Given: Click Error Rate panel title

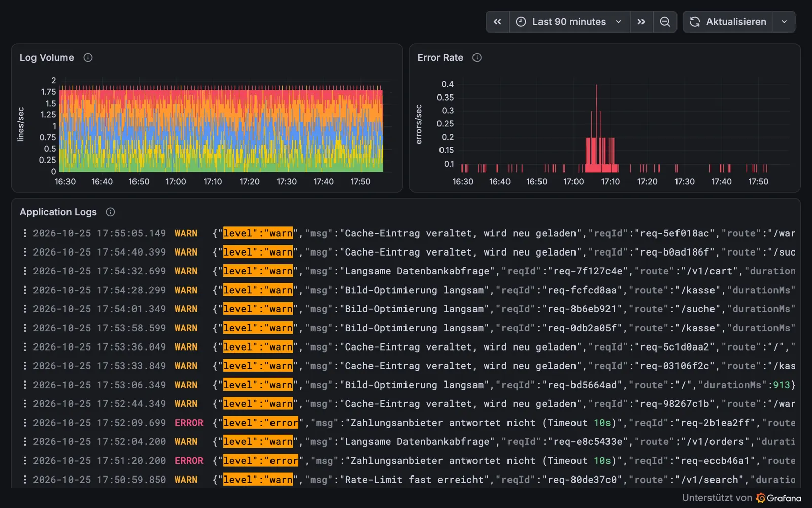Looking at the screenshot, I should click(441, 58).
